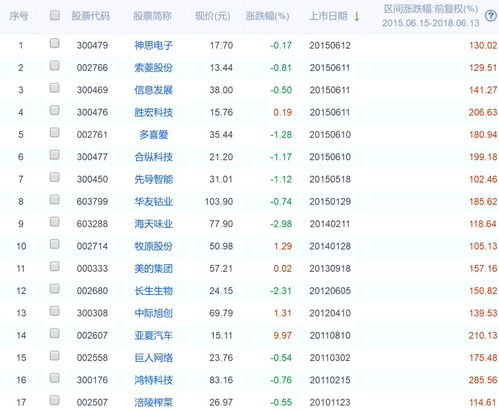499x410 pixels.
Task: Tick the box for 300176
Action: pos(55,378)
